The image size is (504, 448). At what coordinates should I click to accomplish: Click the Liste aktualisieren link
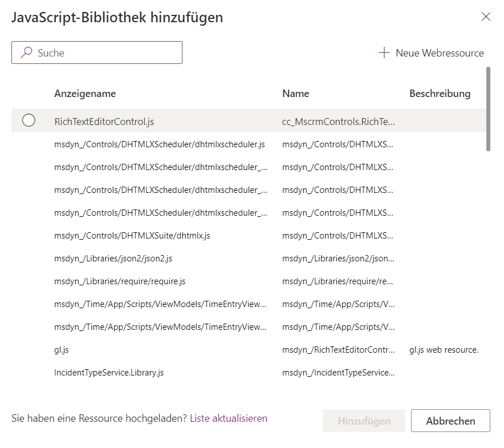(229, 418)
